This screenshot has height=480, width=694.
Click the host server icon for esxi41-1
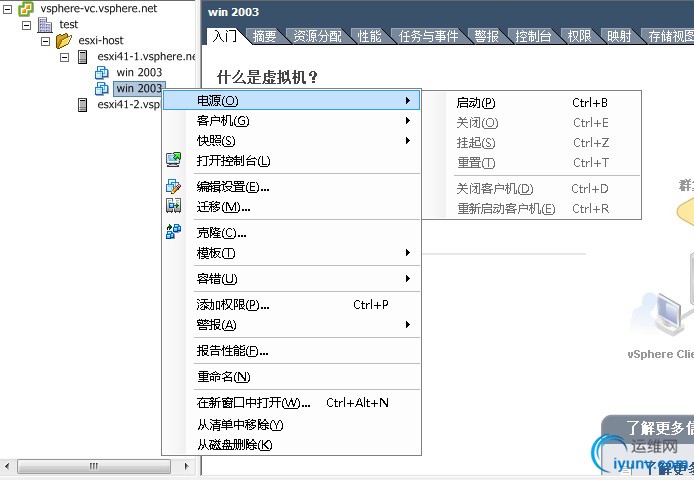(82, 57)
